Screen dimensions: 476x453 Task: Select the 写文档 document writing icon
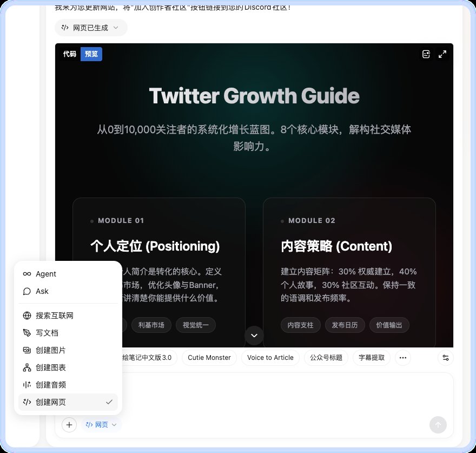point(27,333)
